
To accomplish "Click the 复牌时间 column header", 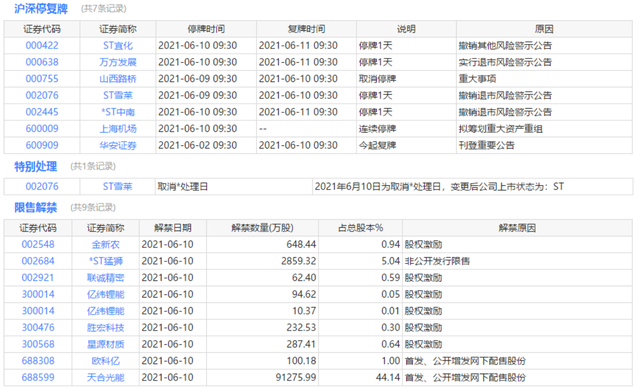I will 307,29.
